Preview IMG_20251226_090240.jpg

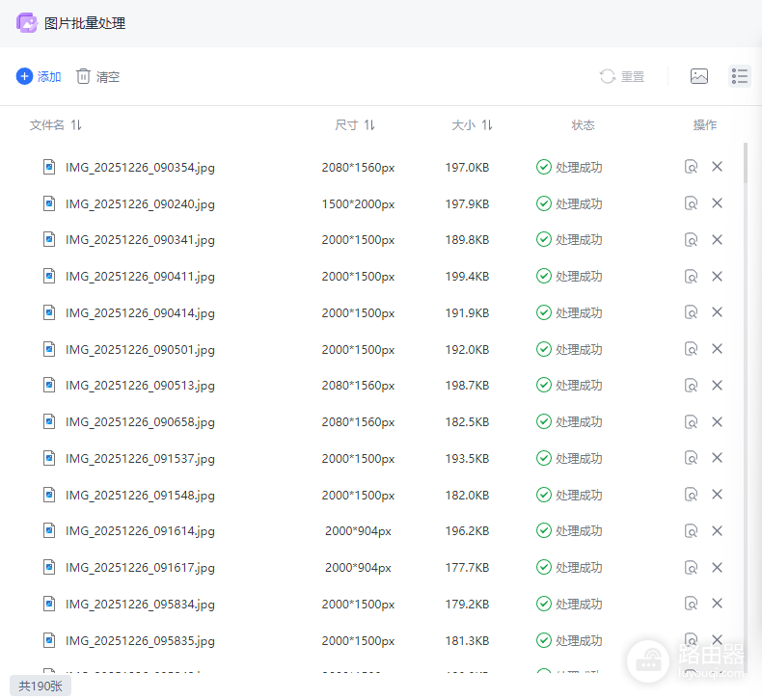coord(691,203)
